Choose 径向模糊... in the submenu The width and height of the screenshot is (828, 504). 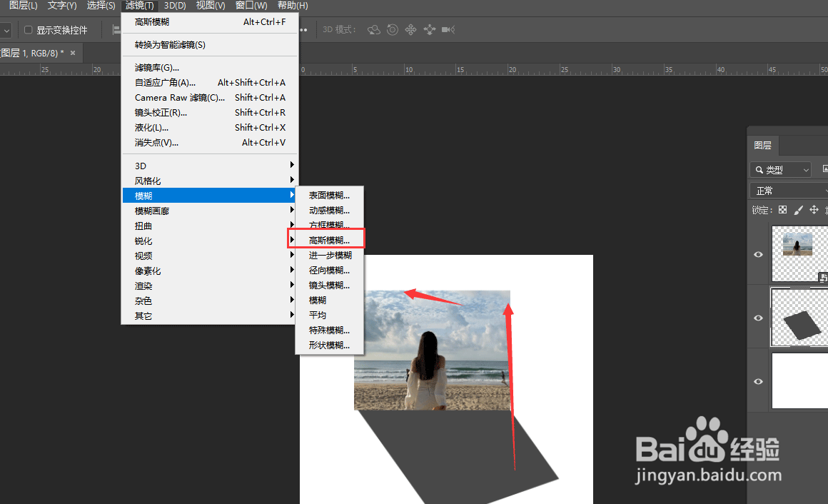(x=329, y=270)
